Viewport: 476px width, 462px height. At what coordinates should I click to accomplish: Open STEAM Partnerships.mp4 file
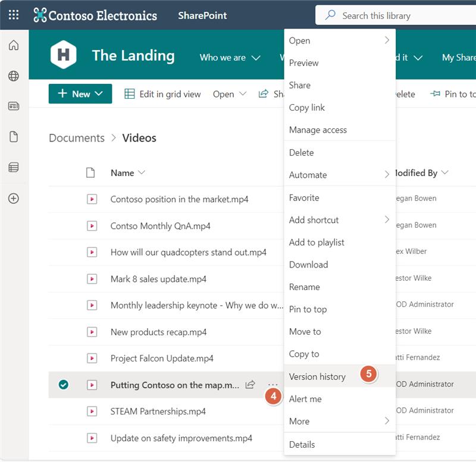[x=158, y=411]
